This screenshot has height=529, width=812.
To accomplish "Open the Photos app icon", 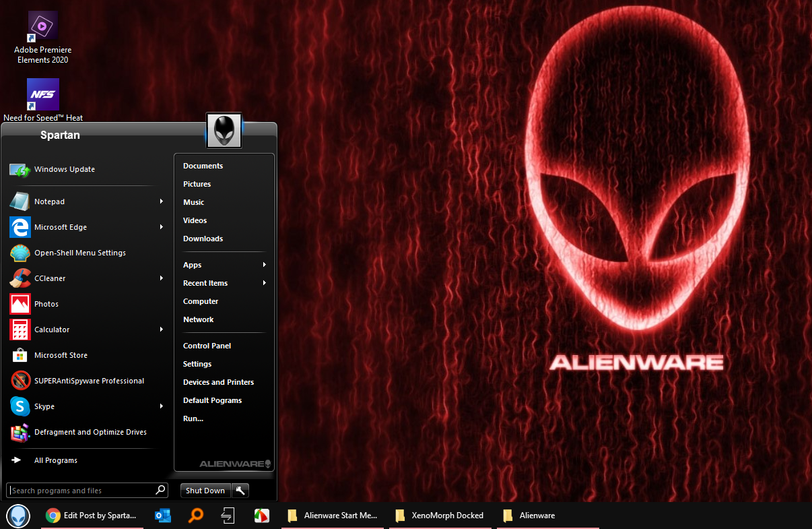I will pyautogui.click(x=20, y=304).
